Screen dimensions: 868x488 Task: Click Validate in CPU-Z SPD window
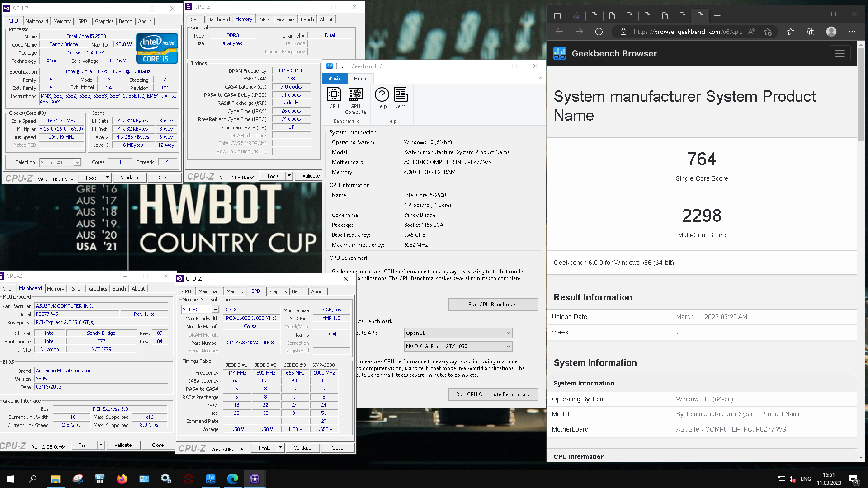point(302,448)
